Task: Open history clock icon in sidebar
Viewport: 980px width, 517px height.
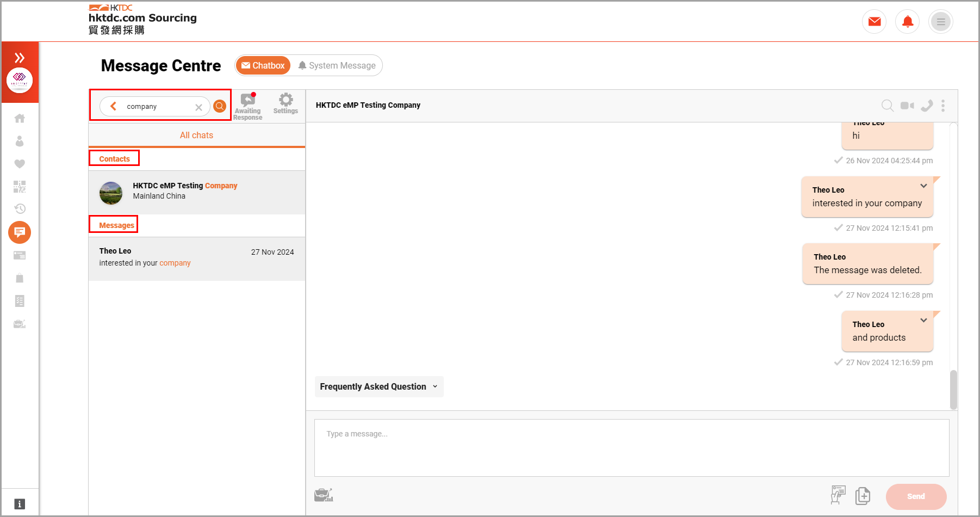Action: click(20, 208)
